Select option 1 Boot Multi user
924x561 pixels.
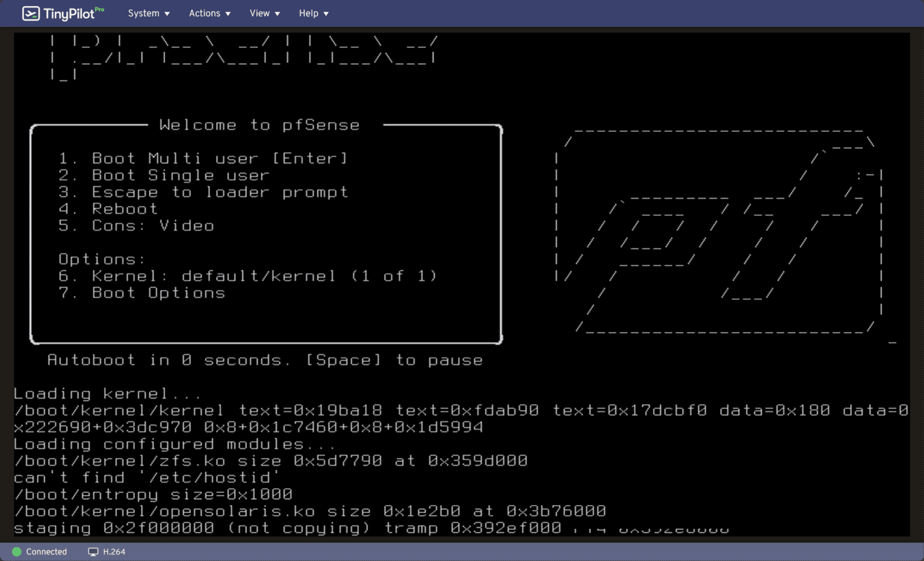click(x=203, y=158)
